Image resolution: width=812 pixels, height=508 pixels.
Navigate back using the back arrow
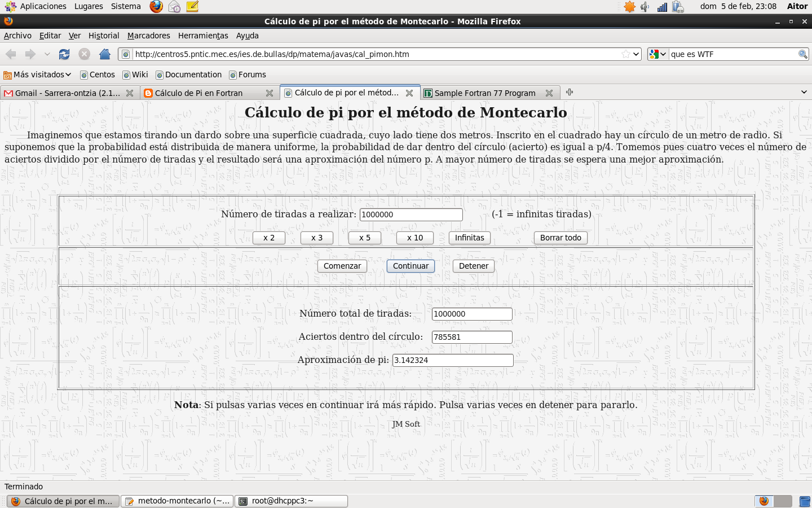[x=10, y=54]
